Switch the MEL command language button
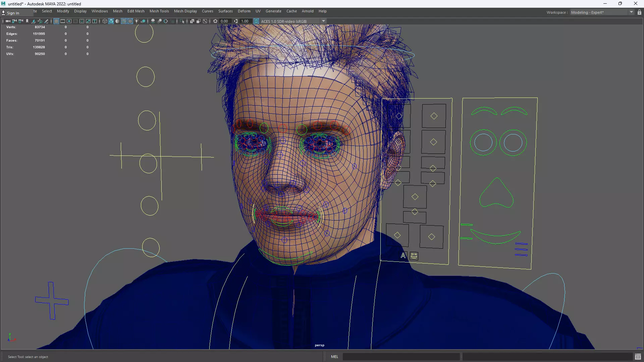The image size is (644, 362). coord(334,357)
